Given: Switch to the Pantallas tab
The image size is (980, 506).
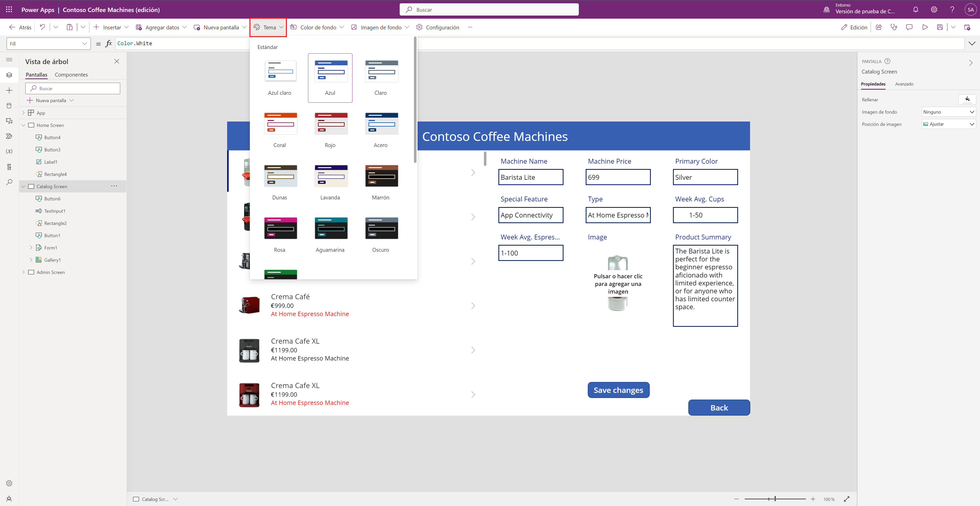Looking at the screenshot, I should pyautogui.click(x=36, y=75).
